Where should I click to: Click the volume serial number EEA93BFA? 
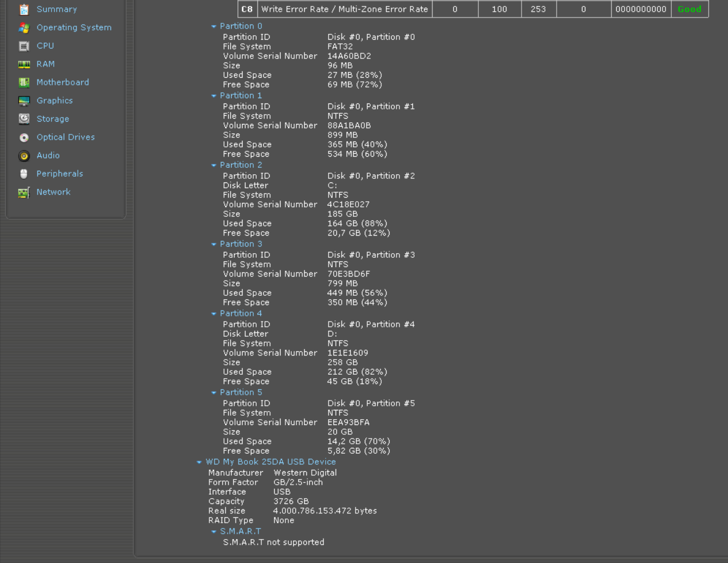(x=349, y=422)
